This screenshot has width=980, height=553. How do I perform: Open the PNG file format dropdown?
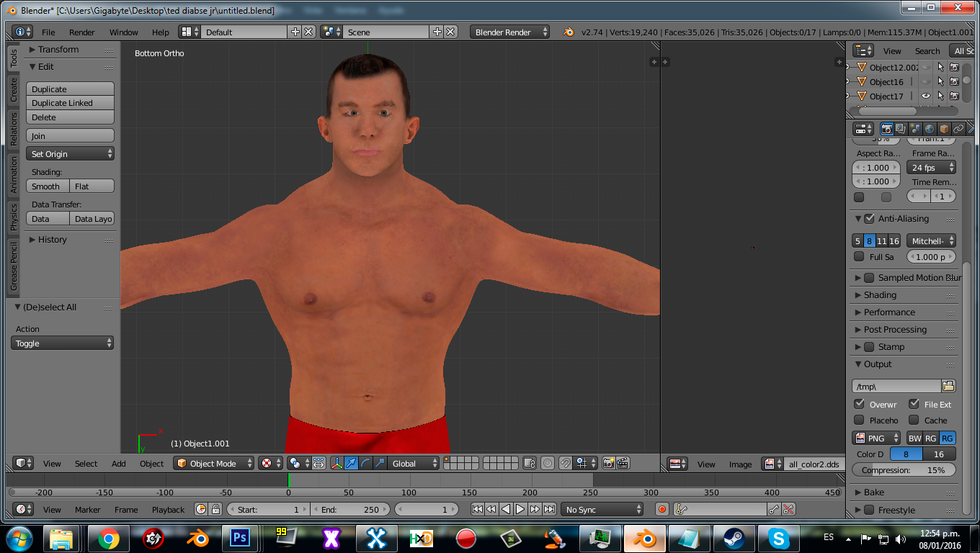(x=876, y=438)
